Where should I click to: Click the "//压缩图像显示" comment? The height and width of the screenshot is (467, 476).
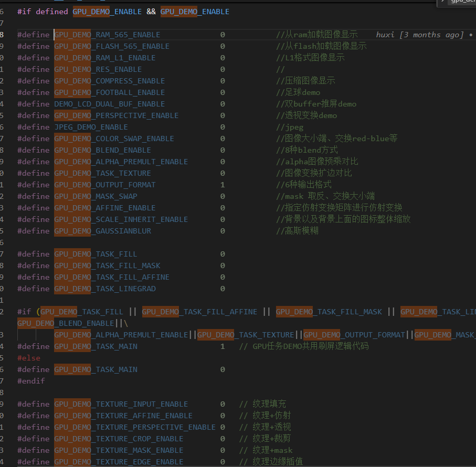(x=305, y=81)
